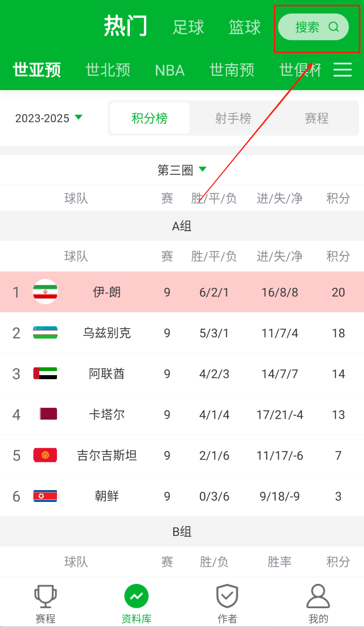Tap the 搜索 search box
This screenshot has width=364, height=627.
[308, 27]
